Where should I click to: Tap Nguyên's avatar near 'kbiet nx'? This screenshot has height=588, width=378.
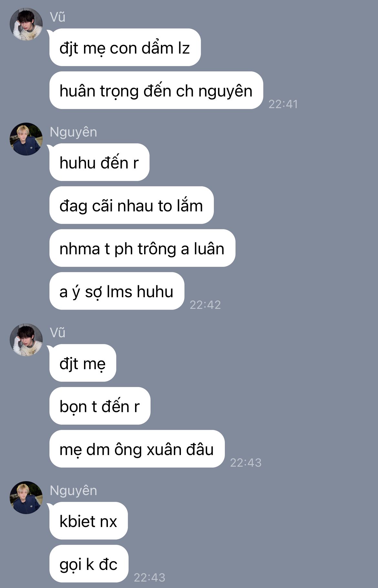pyautogui.click(x=26, y=498)
